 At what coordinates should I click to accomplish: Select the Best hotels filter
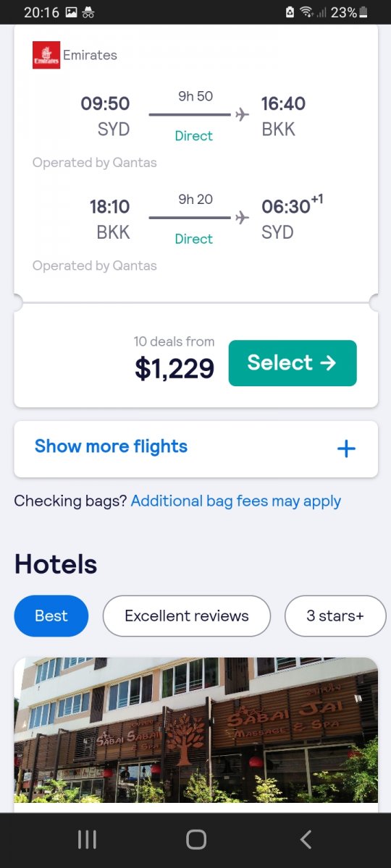[x=51, y=616]
